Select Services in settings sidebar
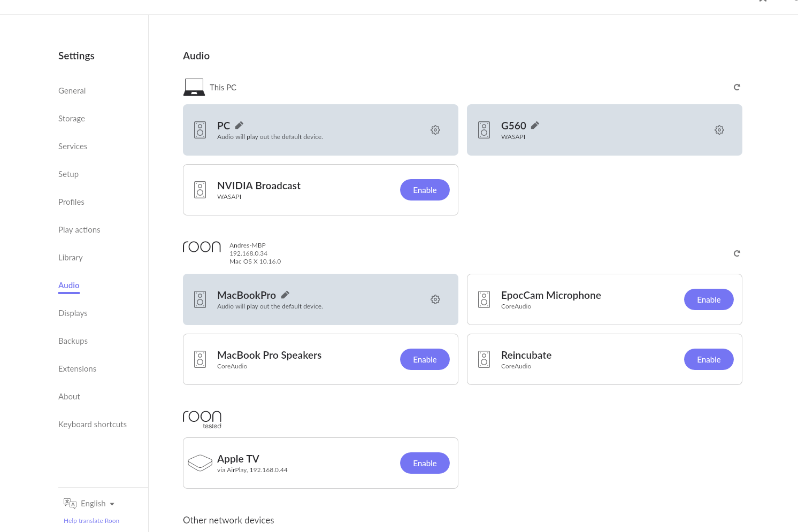This screenshot has height=532, width=798. tap(73, 147)
